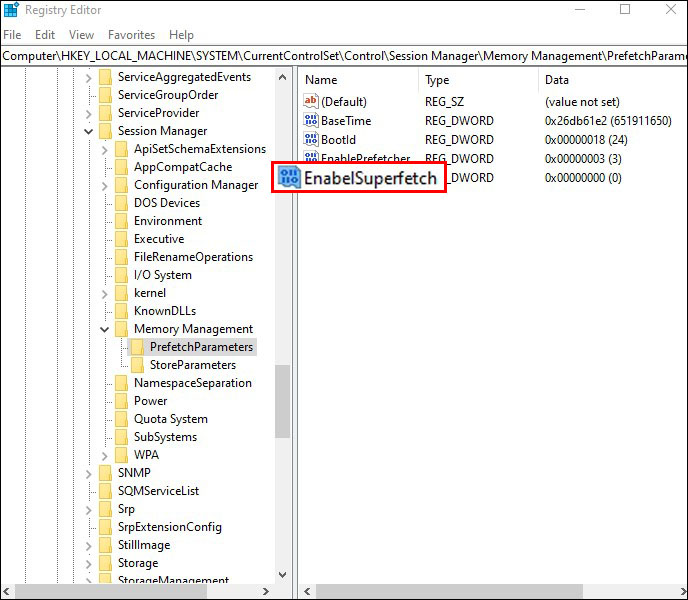Click data 0x00000003 (3)
Viewport: 688px width, 600px height.
583,158
